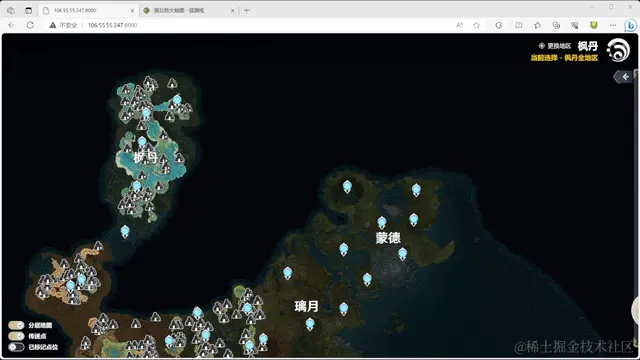Viewport: 640px width, 360px height.
Task: Open the Bing chat sidebar icon
Action: click(631, 25)
